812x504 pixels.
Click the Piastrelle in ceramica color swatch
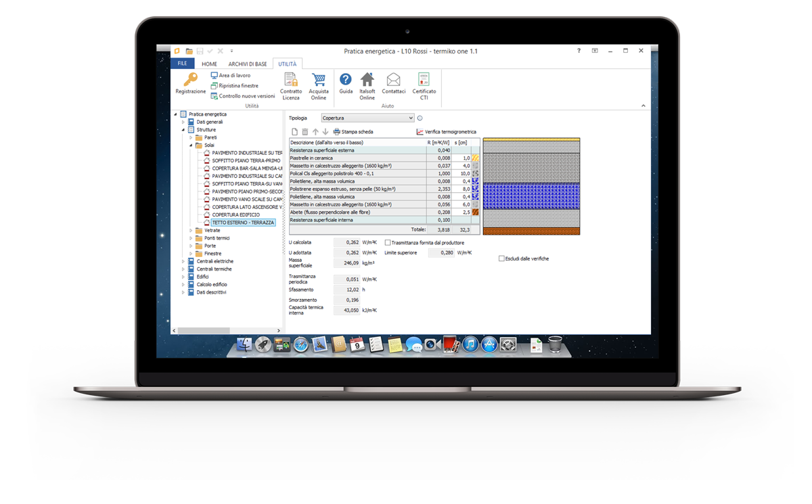click(476, 158)
